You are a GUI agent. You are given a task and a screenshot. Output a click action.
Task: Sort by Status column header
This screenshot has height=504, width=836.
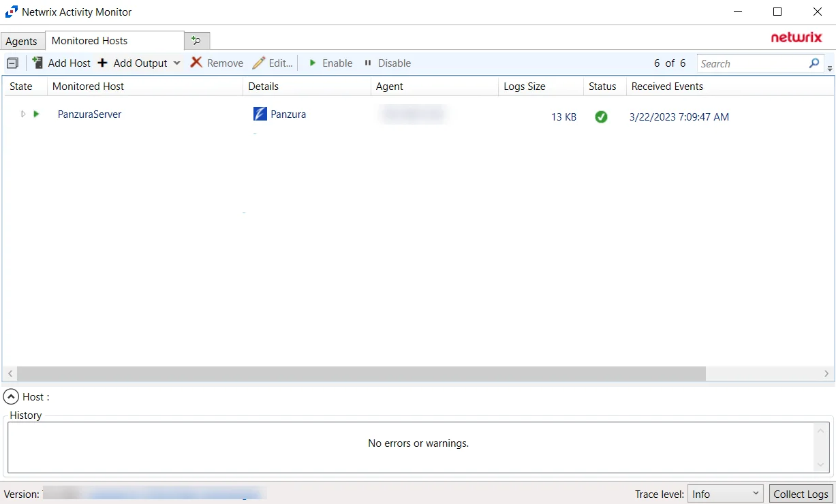point(604,86)
